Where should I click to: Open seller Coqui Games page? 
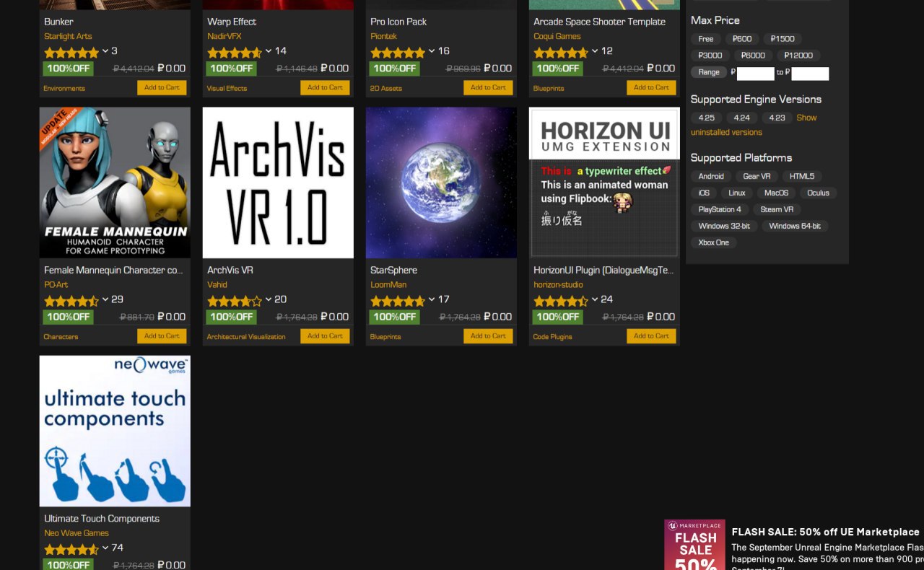557,36
